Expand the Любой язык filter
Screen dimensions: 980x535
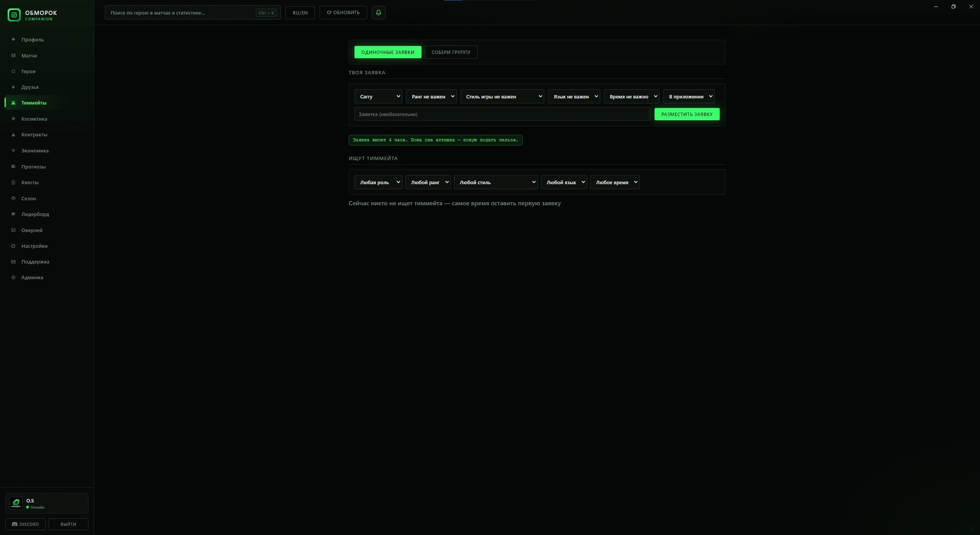pos(564,182)
